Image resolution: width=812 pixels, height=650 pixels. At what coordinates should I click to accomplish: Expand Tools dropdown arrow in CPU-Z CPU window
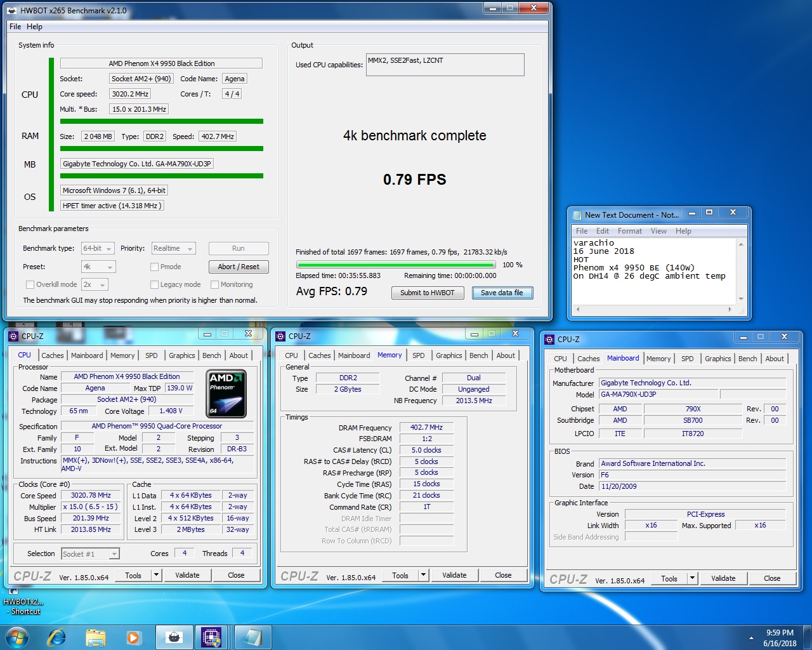(x=156, y=575)
